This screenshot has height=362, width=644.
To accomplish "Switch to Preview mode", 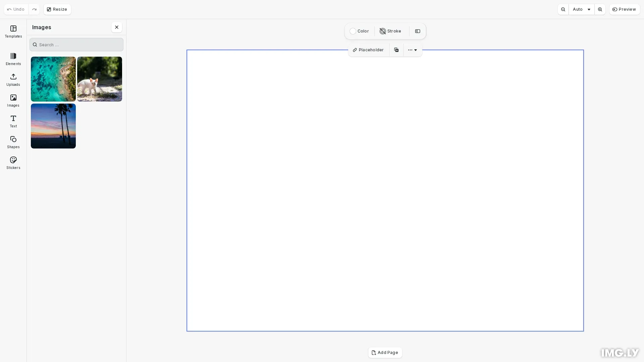I will 625,9.
